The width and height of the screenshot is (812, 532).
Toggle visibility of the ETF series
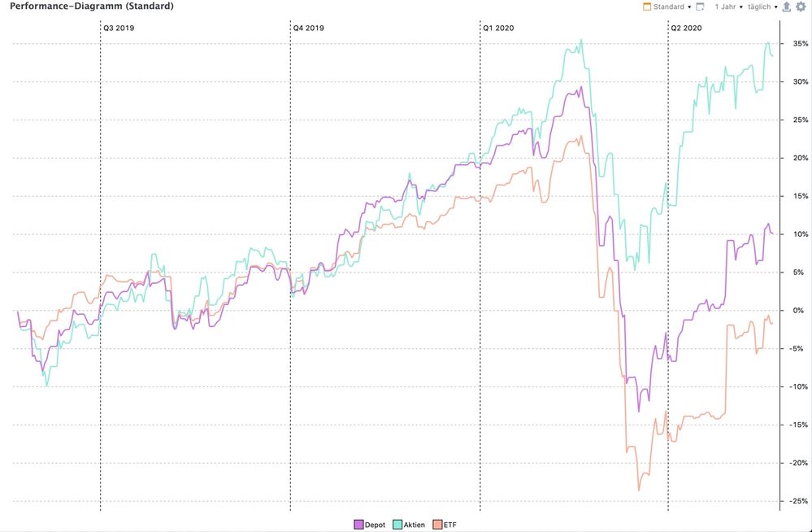click(x=448, y=525)
